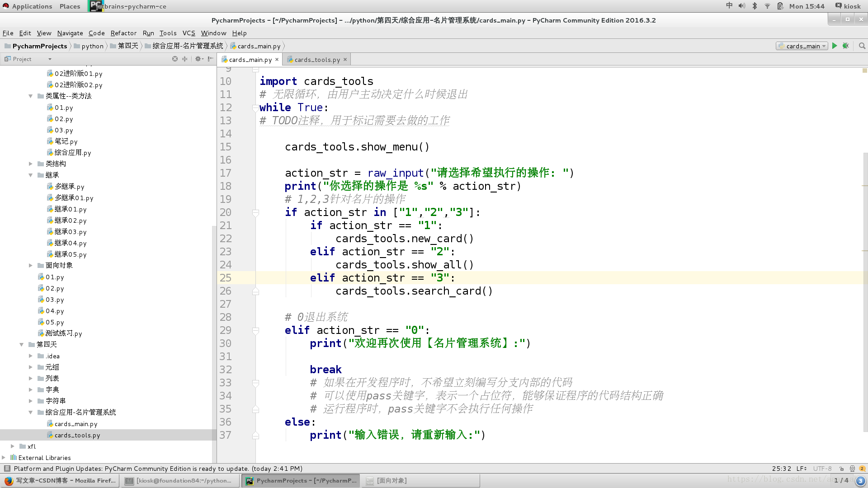The width and height of the screenshot is (868, 488).
Task: Close the cards_main.py tab
Action: [x=277, y=60]
